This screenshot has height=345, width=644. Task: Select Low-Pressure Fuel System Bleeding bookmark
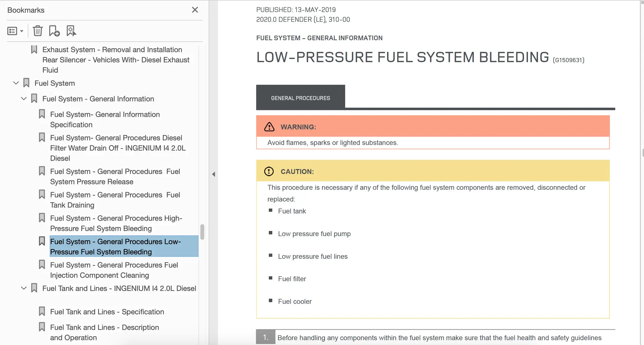point(115,246)
